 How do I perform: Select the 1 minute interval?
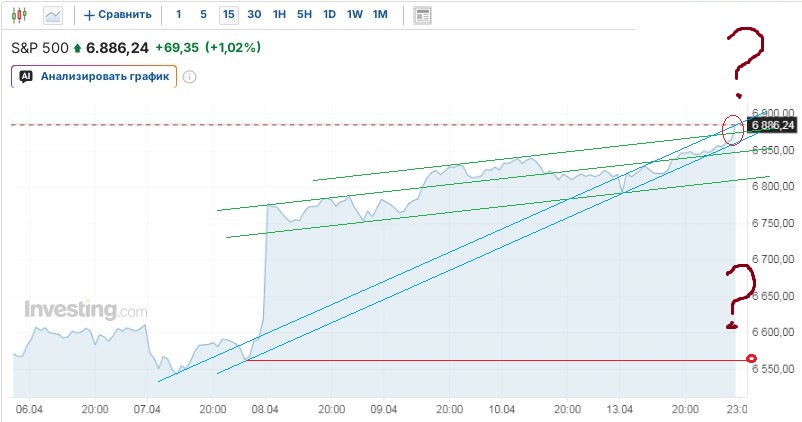[178, 15]
